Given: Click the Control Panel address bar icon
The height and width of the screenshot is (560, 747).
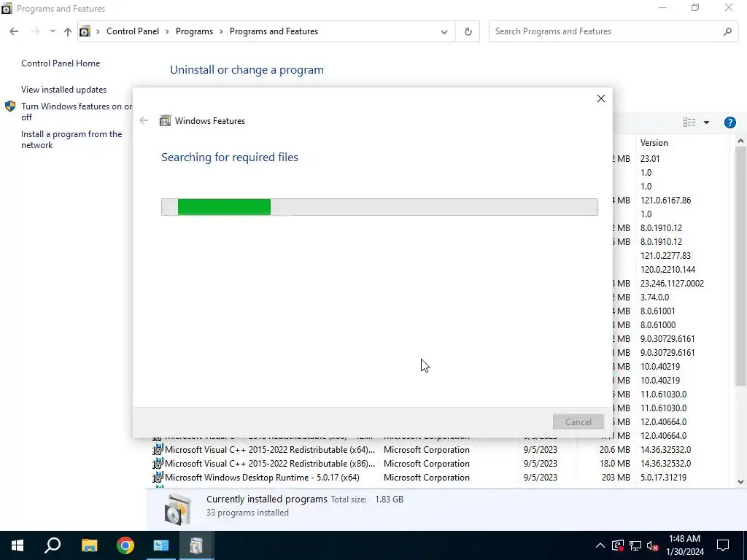Looking at the screenshot, I should click(x=85, y=31).
